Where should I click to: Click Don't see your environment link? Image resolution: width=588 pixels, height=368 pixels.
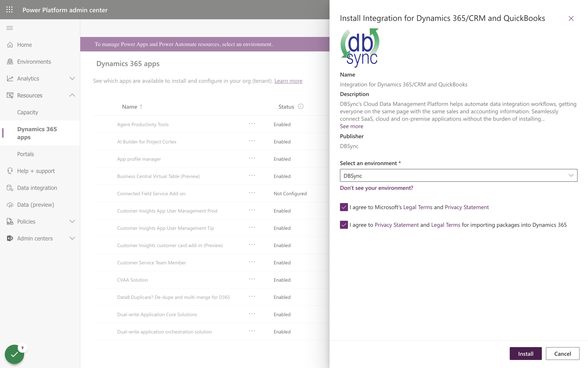376,188
